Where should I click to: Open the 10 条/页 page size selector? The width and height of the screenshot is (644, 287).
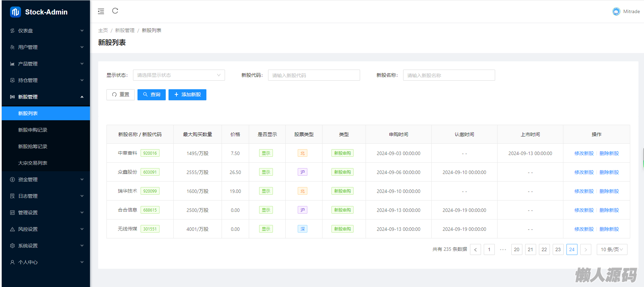(x=612, y=249)
